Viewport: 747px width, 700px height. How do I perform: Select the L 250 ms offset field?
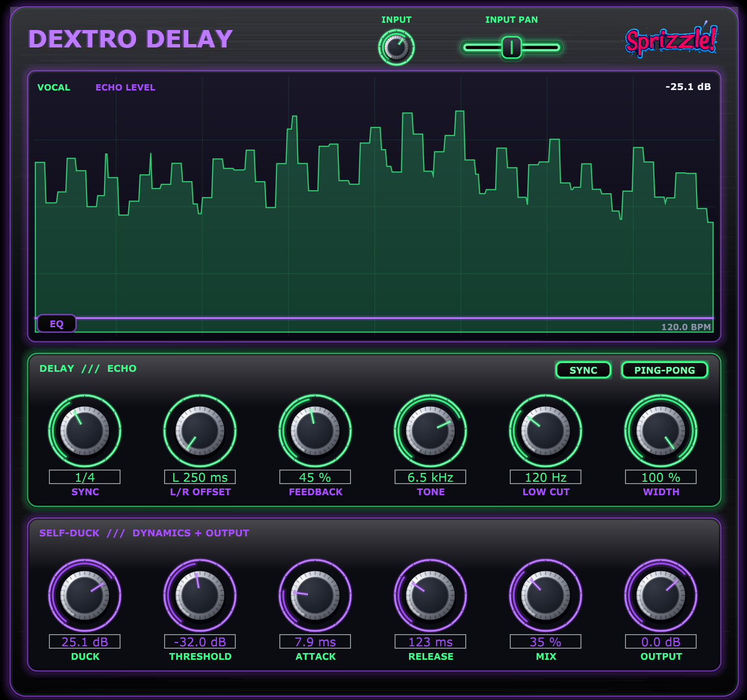click(200, 477)
